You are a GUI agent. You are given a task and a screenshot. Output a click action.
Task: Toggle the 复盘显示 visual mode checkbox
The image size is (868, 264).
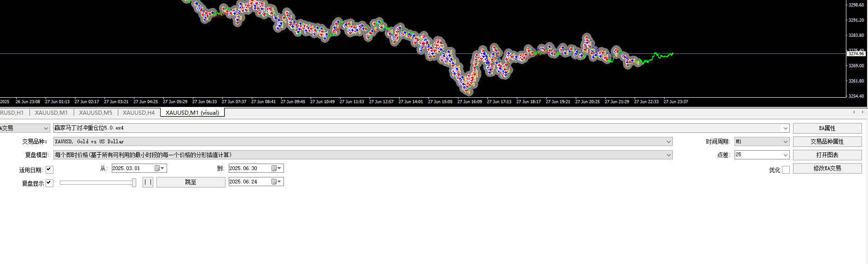49,183
